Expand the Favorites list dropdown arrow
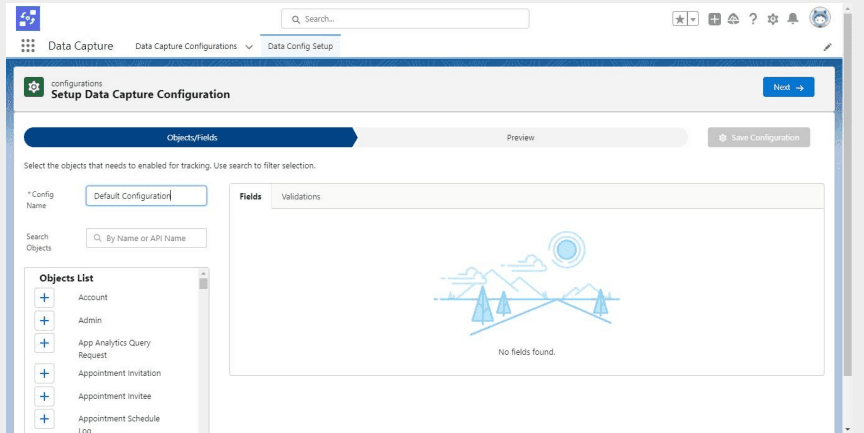 (693, 19)
